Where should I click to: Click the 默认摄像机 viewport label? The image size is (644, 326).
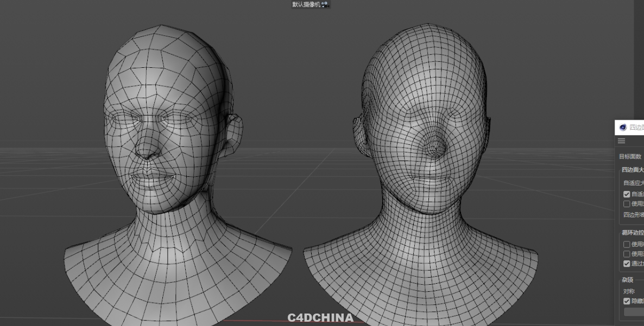[306, 4]
